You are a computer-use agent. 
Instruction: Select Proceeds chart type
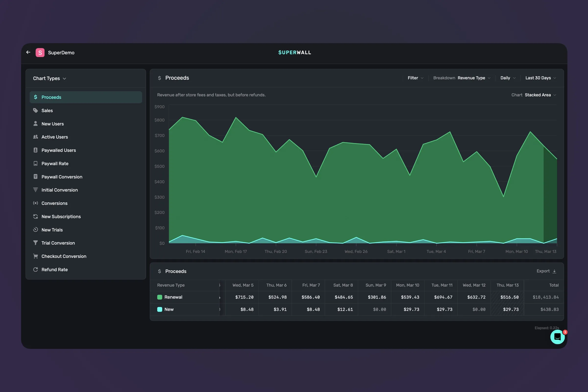point(86,97)
